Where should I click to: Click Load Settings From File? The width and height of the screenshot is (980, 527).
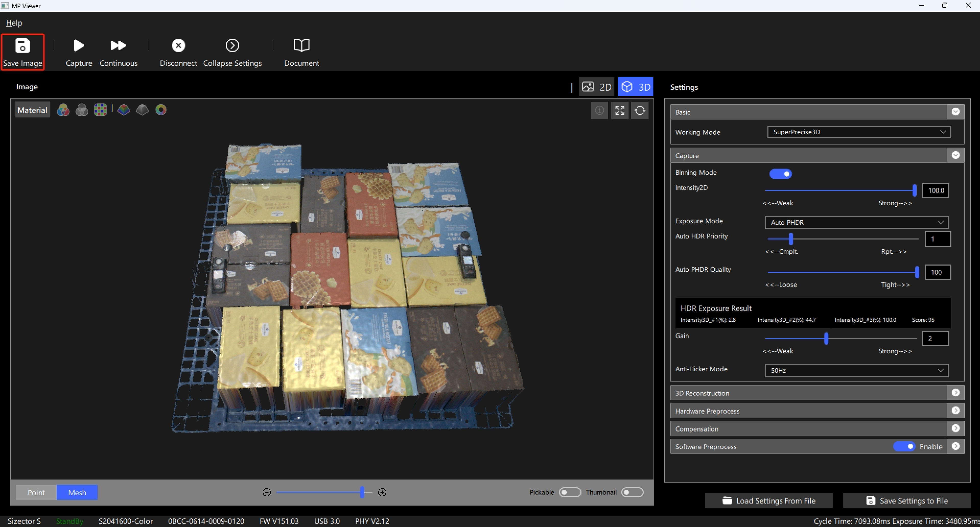[769, 501]
